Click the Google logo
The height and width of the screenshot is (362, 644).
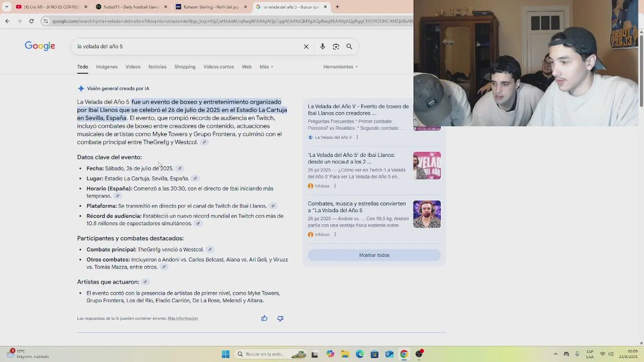tap(40, 46)
